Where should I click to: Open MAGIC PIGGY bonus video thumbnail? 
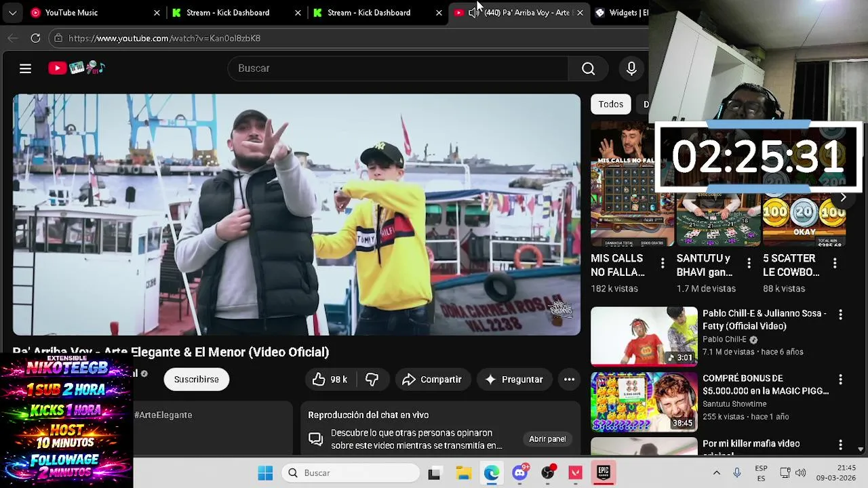[x=644, y=401]
